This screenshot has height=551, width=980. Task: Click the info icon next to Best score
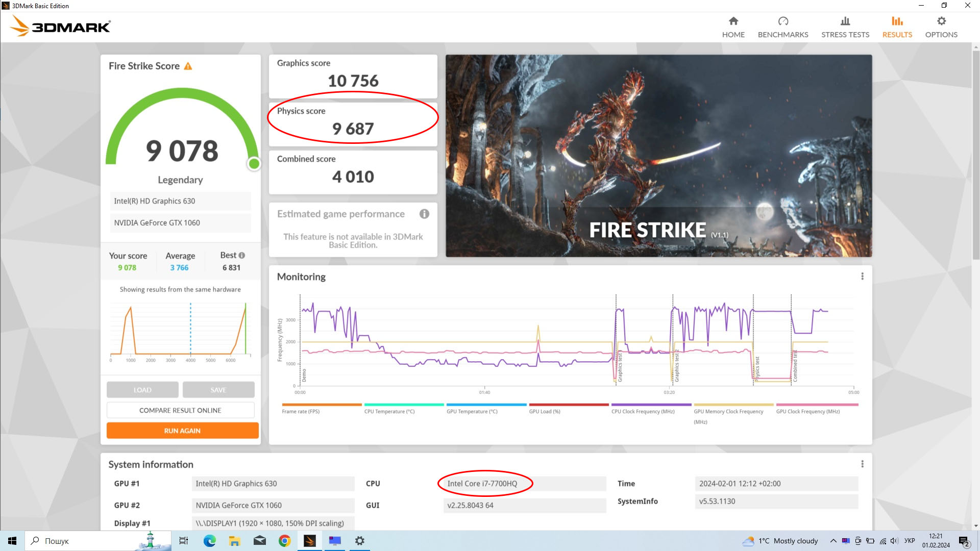click(x=242, y=255)
